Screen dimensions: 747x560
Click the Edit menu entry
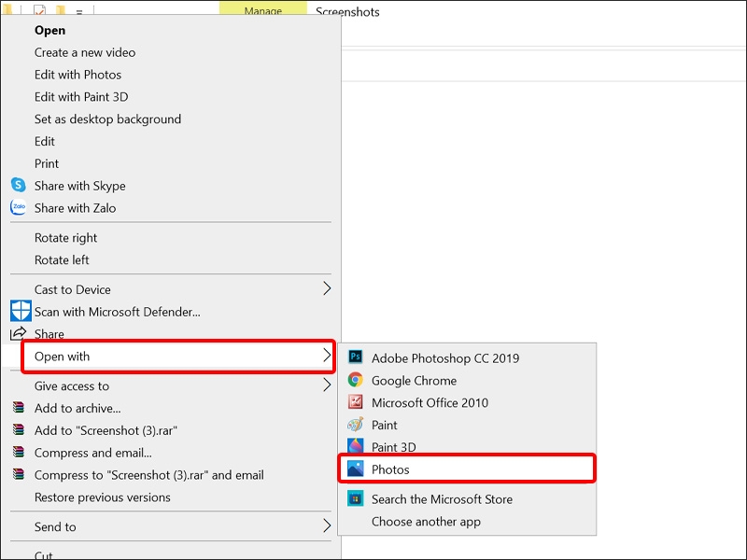click(44, 142)
